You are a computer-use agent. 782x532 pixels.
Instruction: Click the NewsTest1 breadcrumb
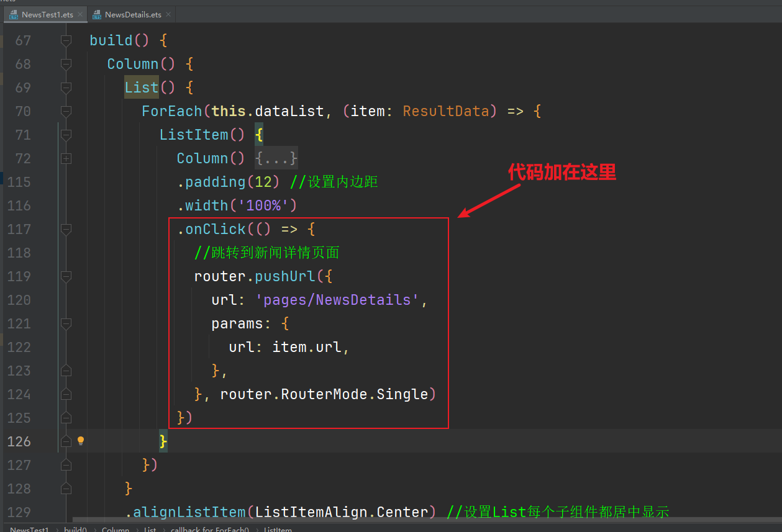pyautogui.click(x=29, y=529)
